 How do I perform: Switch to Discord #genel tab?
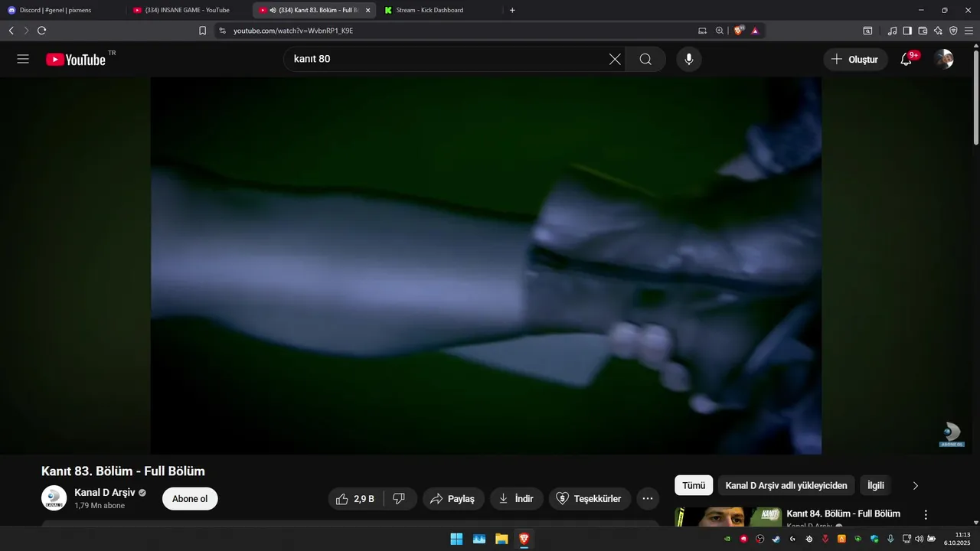63,10
